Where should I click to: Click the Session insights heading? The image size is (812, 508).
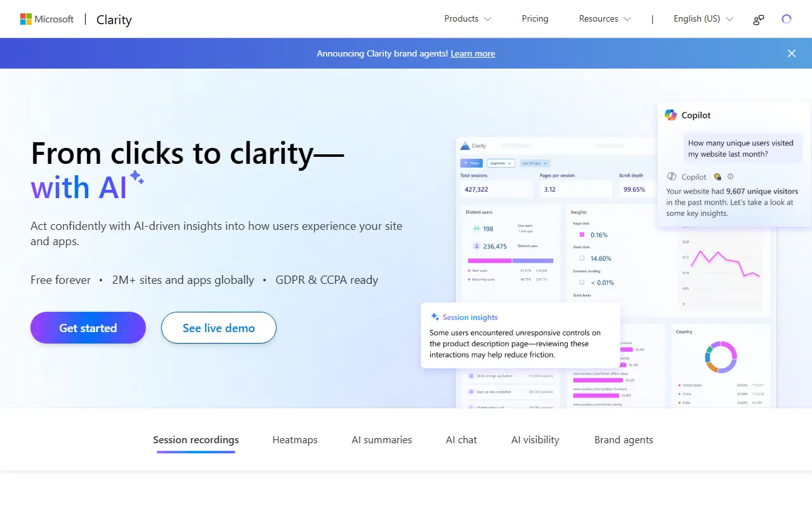point(470,317)
